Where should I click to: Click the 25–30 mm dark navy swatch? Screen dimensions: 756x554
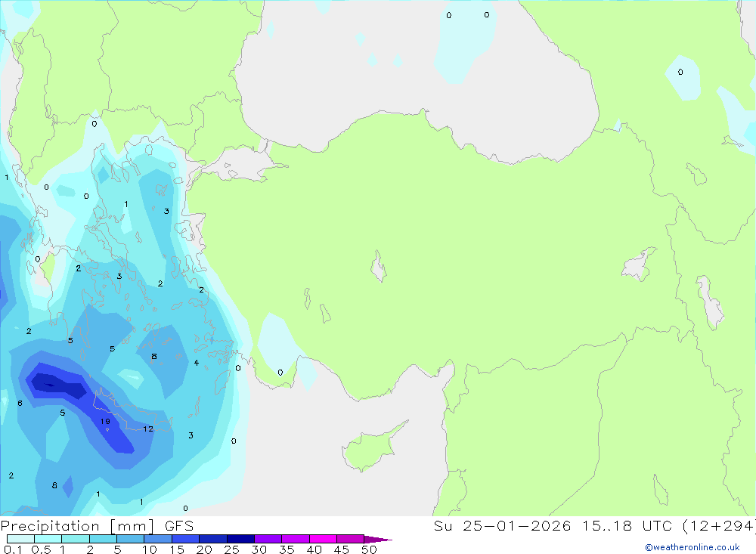(240, 539)
